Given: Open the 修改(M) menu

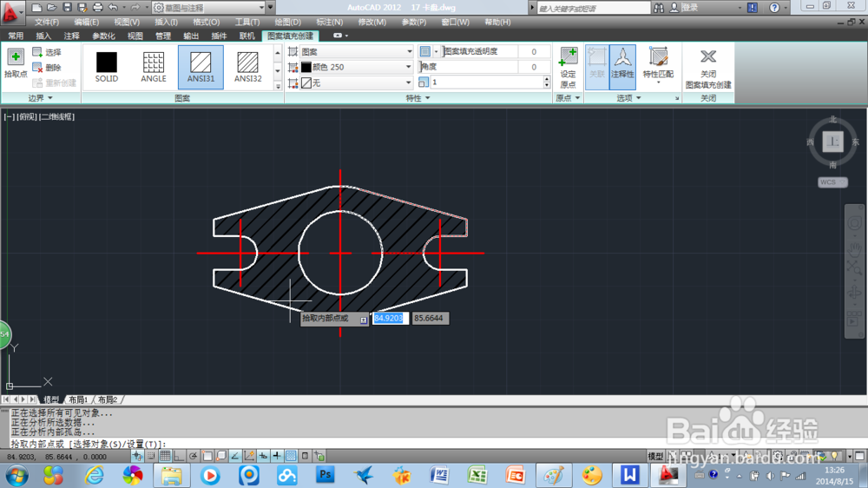Looking at the screenshot, I should coord(372,23).
